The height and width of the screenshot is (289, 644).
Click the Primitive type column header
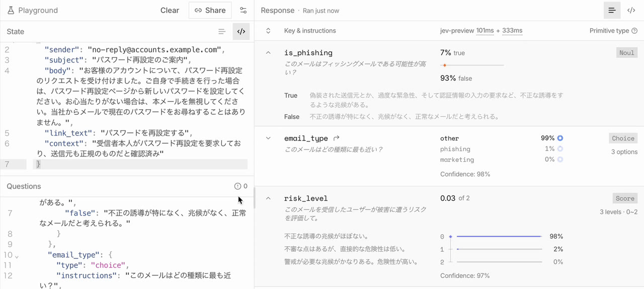[x=609, y=31]
